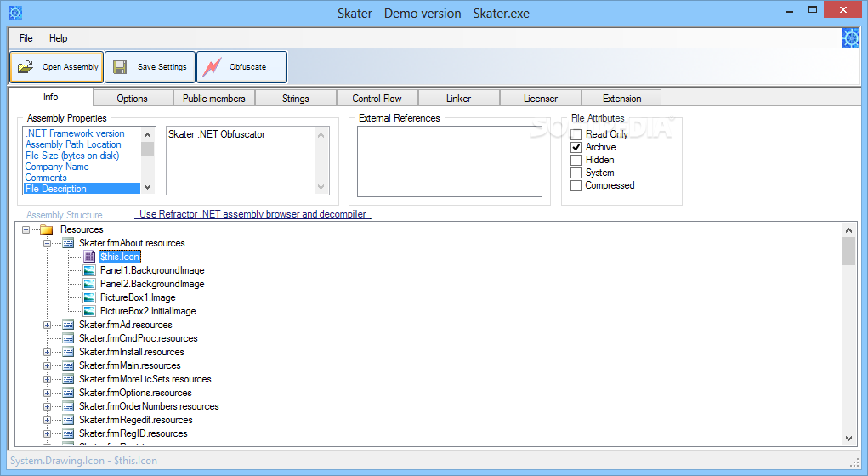Expand the Skater.frmRegedit.resources node
The width and height of the screenshot is (868, 476).
[x=47, y=420]
